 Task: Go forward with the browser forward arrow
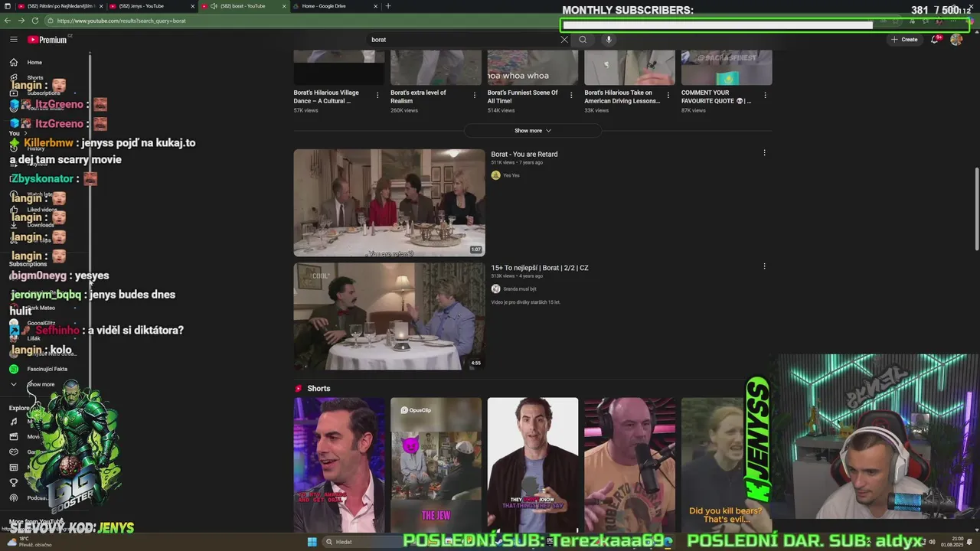(21, 21)
